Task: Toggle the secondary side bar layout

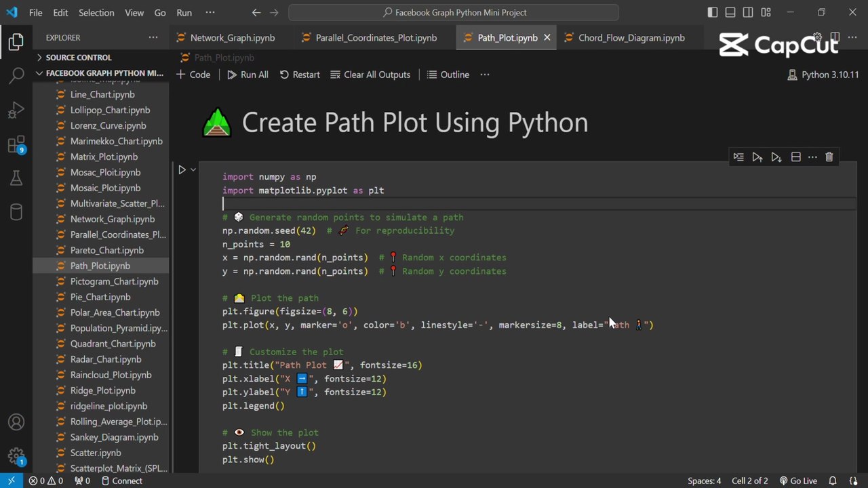Action: (748, 12)
